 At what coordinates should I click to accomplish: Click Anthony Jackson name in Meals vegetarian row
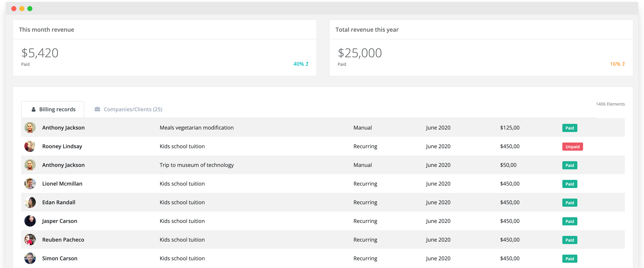coord(63,128)
